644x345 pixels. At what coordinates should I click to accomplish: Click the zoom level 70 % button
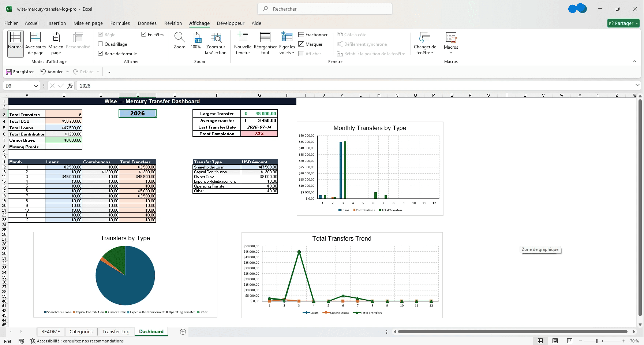click(x=634, y=341)
